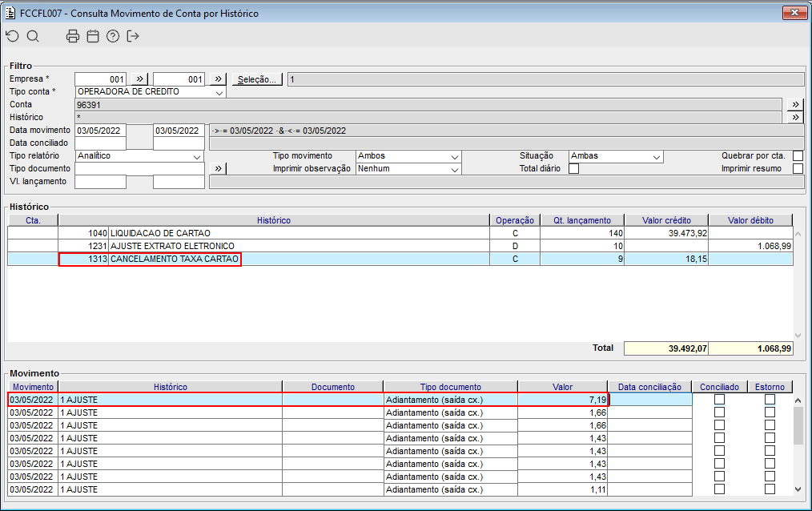Click the Movimento grid scrollbar thumb
The image size is (812, 511).
point(798,425)
